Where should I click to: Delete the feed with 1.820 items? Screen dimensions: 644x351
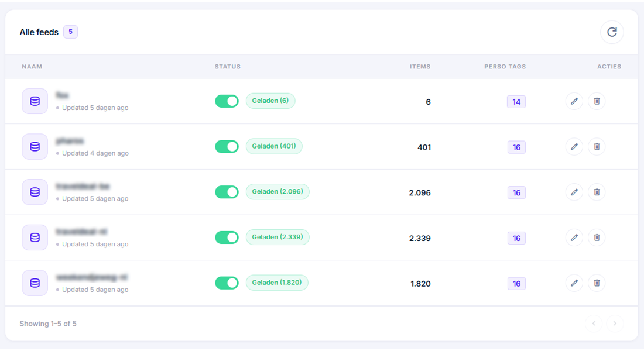click(597, 283)
